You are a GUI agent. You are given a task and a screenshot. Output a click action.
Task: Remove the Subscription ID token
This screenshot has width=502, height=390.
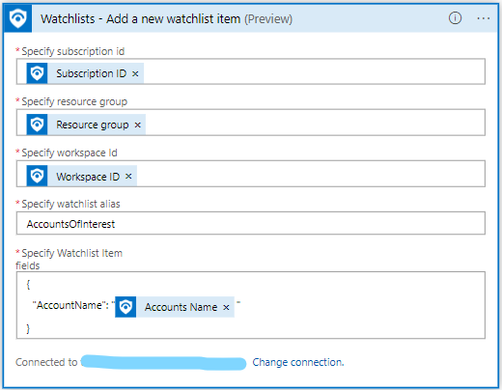[135, 74]
